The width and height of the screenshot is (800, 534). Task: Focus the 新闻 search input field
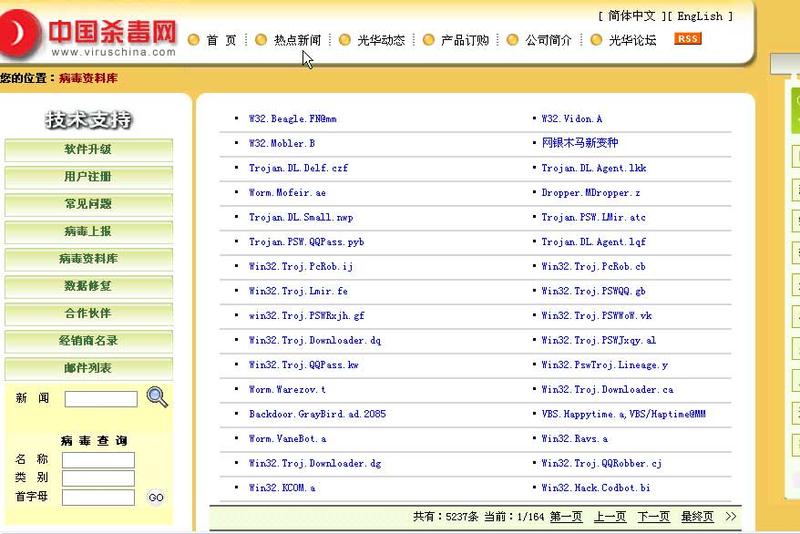pos(101,399)
